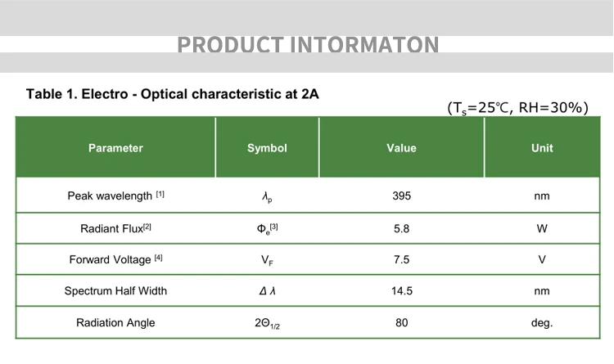614x364 pixels.
Task: Click the PRODUCT INTORMATON heading
Action: [307, 44]
